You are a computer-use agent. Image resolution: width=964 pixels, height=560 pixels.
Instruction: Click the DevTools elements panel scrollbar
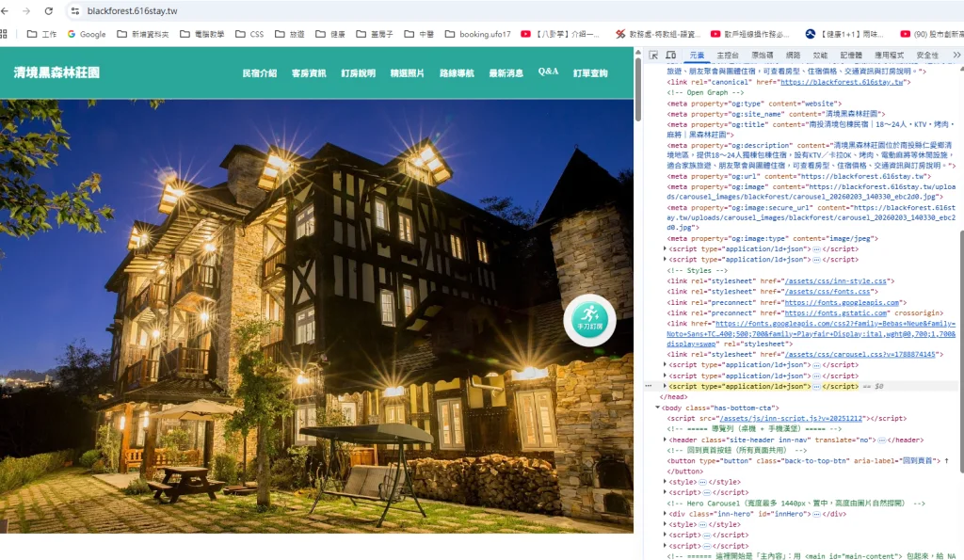point(960,351)
